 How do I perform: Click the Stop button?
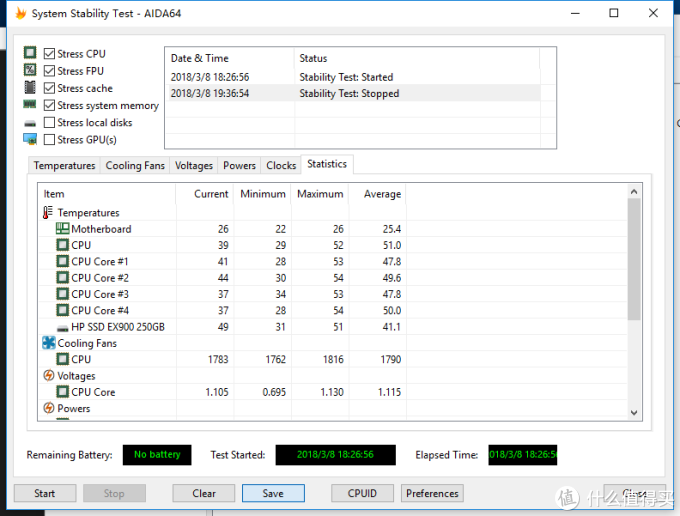coord(114,493)
